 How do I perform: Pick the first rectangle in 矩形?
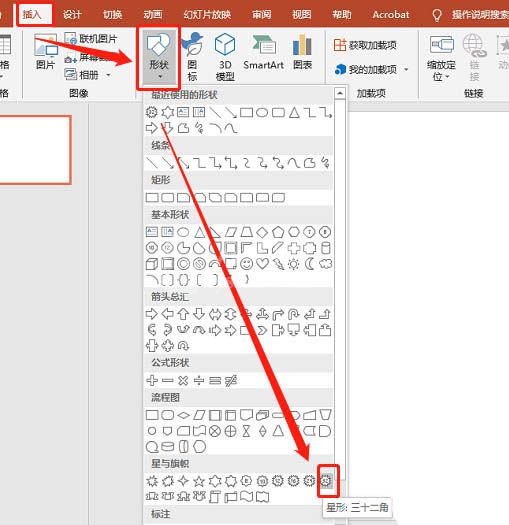pos(152,198)
